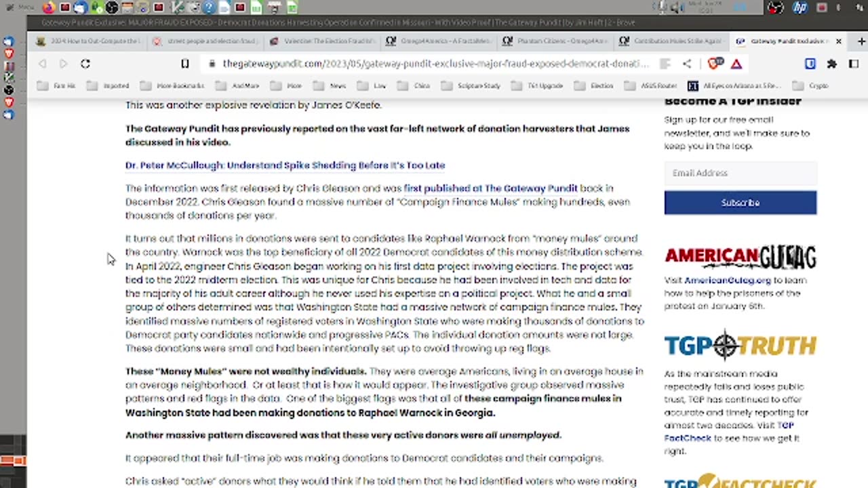Toggle reader mode icon in address bar
868x488 pixels.
click(x=665, y=64)
